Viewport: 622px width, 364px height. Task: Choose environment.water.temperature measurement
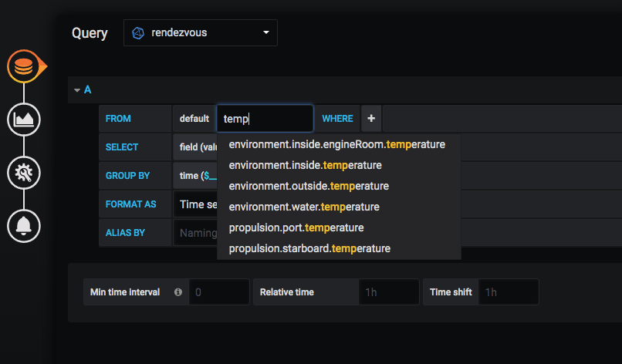click(x=304, y=207)
